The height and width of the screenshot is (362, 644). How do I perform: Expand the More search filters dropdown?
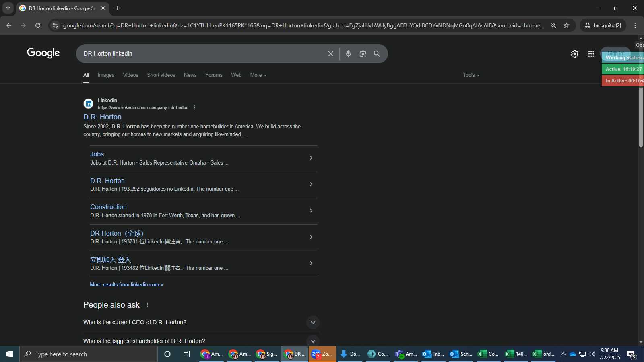pyautogui.click(x=258, y=75)
